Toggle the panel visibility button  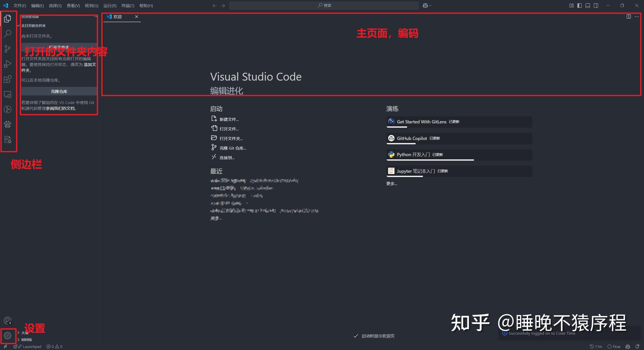pyautogui.click(x=588, y=5)
